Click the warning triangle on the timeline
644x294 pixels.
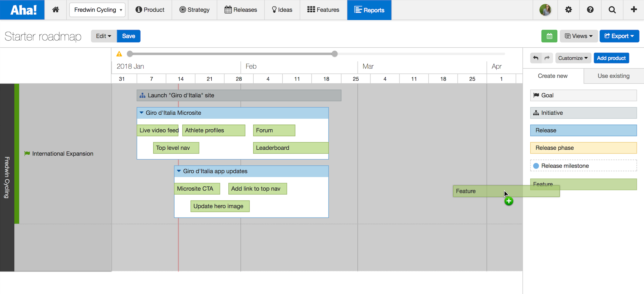click(x=119, y=54)
